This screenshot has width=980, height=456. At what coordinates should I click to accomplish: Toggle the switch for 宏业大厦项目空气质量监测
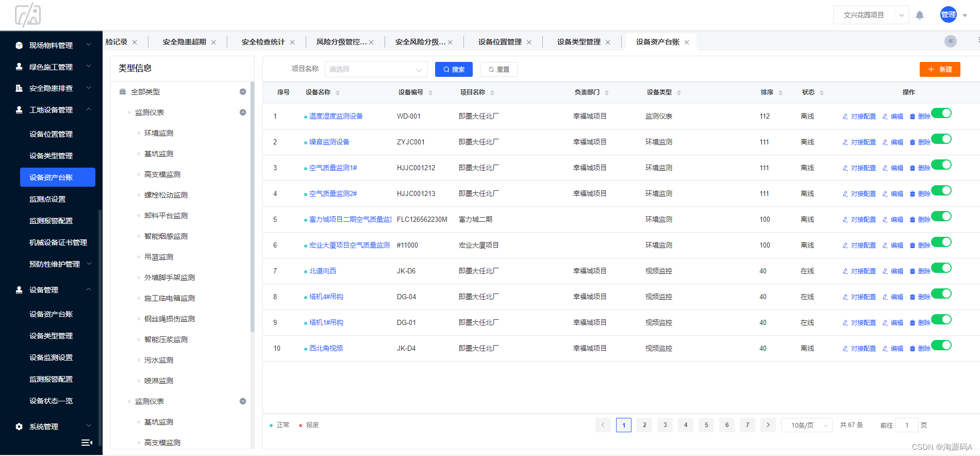click(941, 242)
